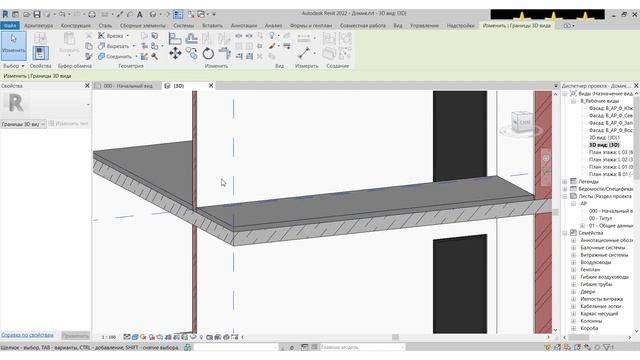Click the active workset input field in status bar
Image resolution: width=640 pixels, height=360 pixels.
(x=236, y=347)
